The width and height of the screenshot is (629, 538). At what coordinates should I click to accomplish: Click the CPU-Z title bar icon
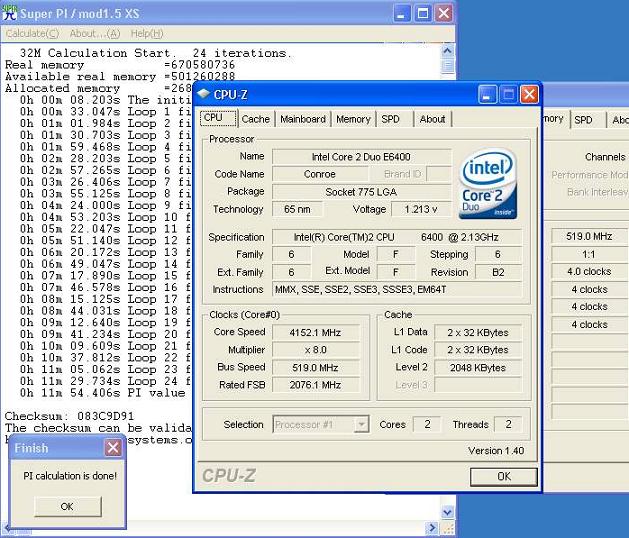click(x=203, y=95)
